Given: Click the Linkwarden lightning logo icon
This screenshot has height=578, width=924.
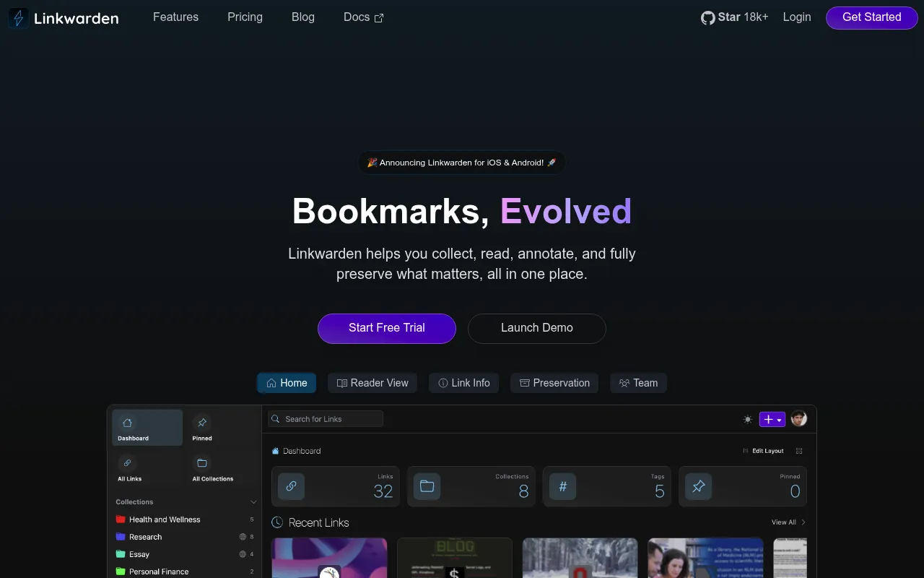Looking at the screenshot, I should pos(19,18).
